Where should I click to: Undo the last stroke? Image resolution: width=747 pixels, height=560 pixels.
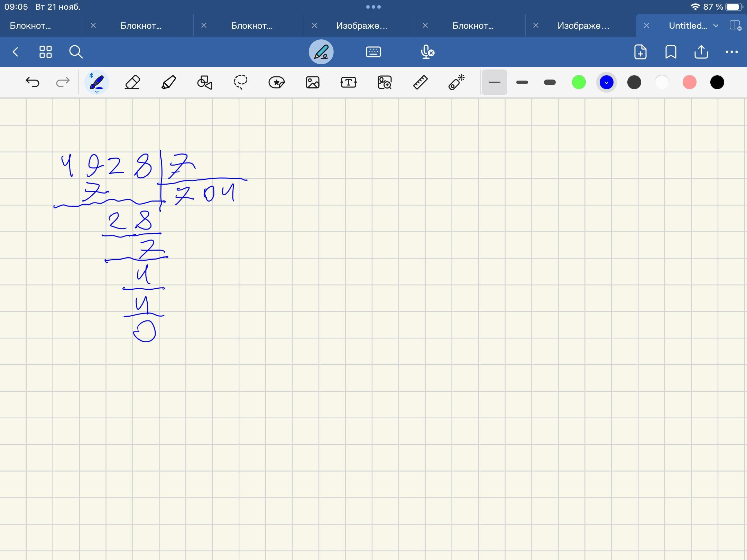pos(33,82)
